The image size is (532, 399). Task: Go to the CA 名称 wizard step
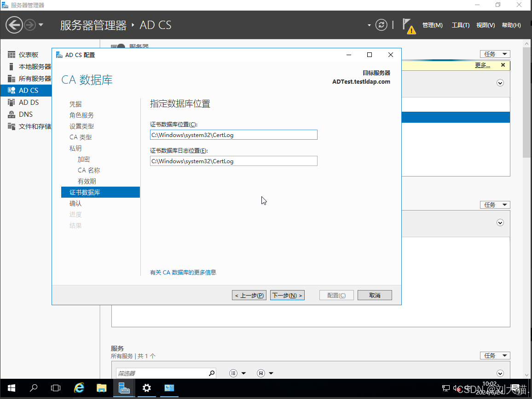[89, 170]
